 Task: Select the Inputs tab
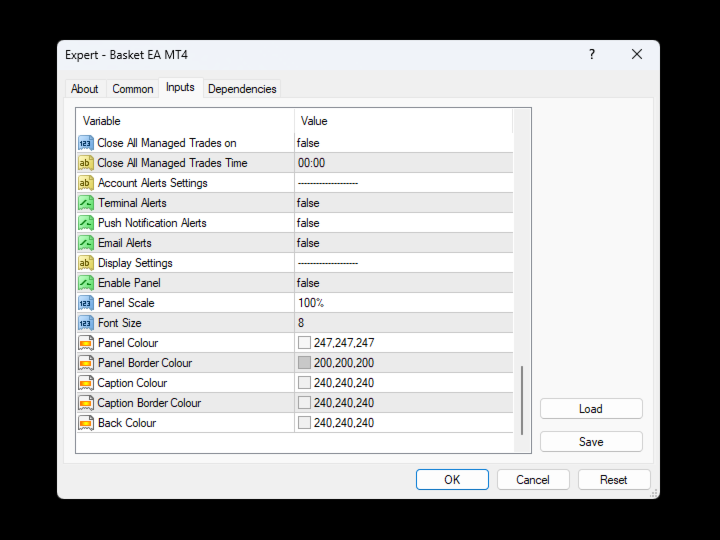[x=180, y=87]
